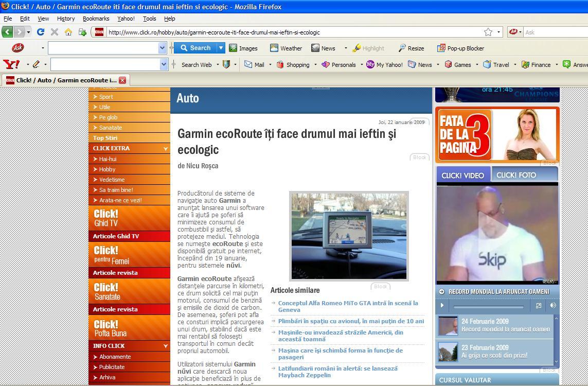The height and width of the screenshot is (386, 588).
Task: Mute the video player sound
Action: tap(553, 305)
